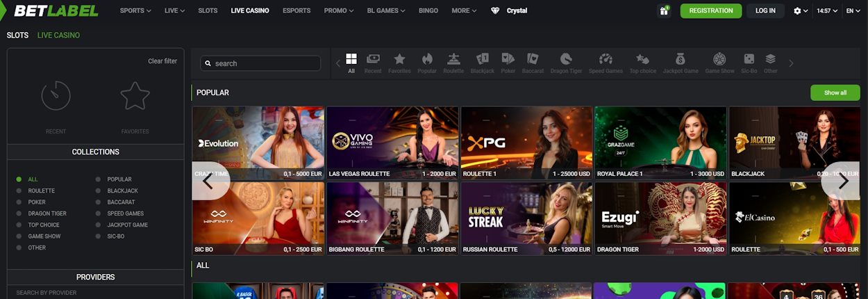Open the EN language dropdown
The image size is (868, 299).
click(x=853, y=11)
